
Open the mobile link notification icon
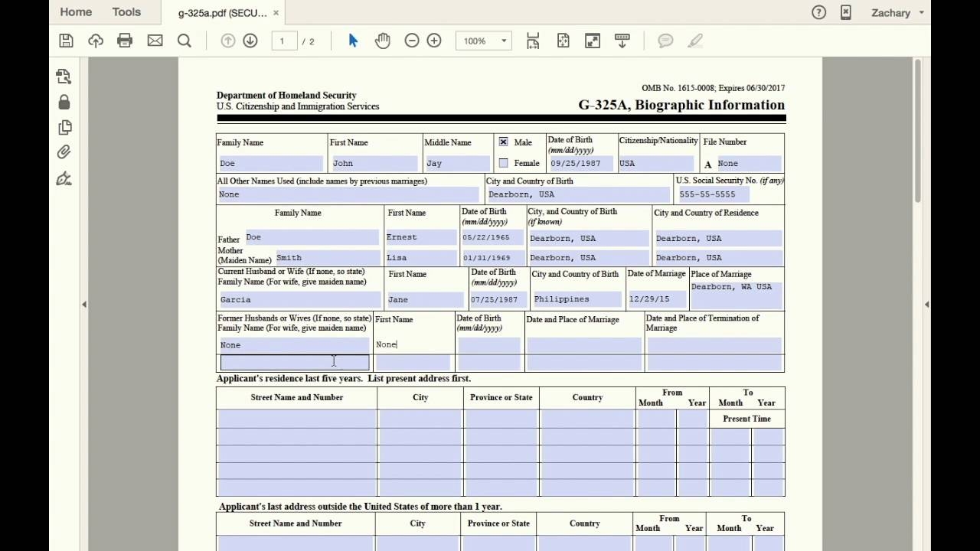click(x=845, y=12)
